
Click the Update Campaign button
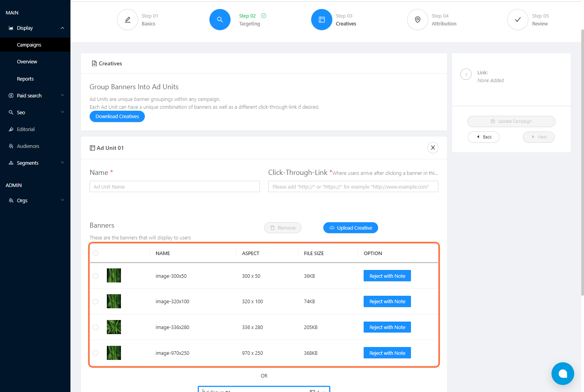click(x=511, y=121)
